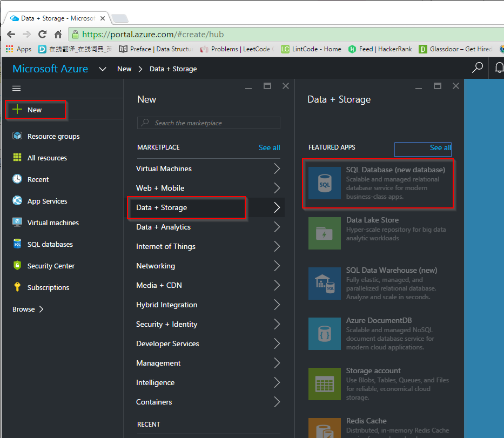The height and width of the screenshot is (438, 504).
Task: Click SQL Database tile icon
Action: pos(324,183)
